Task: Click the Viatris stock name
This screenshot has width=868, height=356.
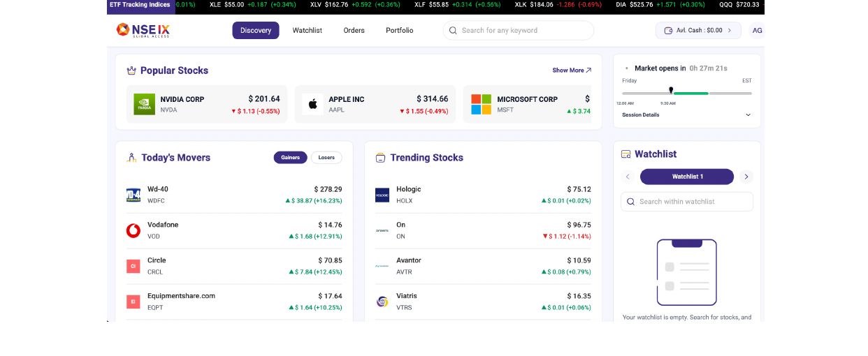Action: 407,296
